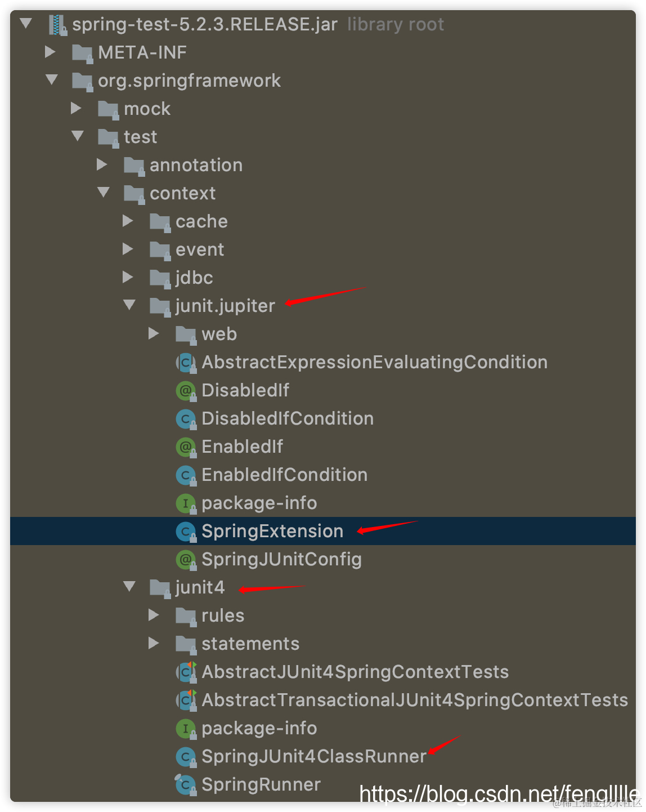Click the annotation icon beside SpringJUnitConfig
Viewport: 646px width, 812px height.
tap(186, 560)
